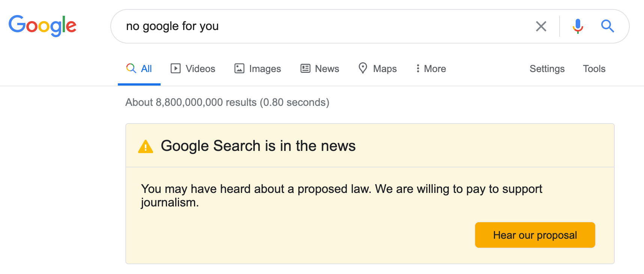Image resolution: width=644 pixels, height=274 pixels.
Task: Open the Settings link
Action: pos(547,69)
